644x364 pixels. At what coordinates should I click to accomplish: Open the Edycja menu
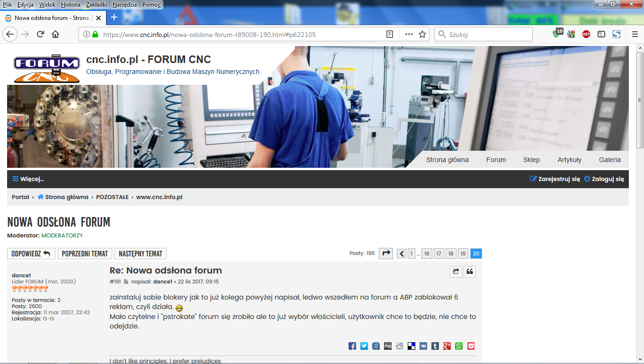[x=25, y=5]
